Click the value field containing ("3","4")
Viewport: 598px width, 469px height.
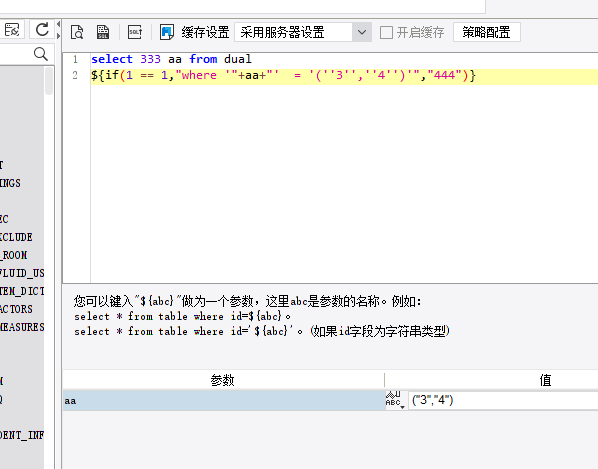503,400
